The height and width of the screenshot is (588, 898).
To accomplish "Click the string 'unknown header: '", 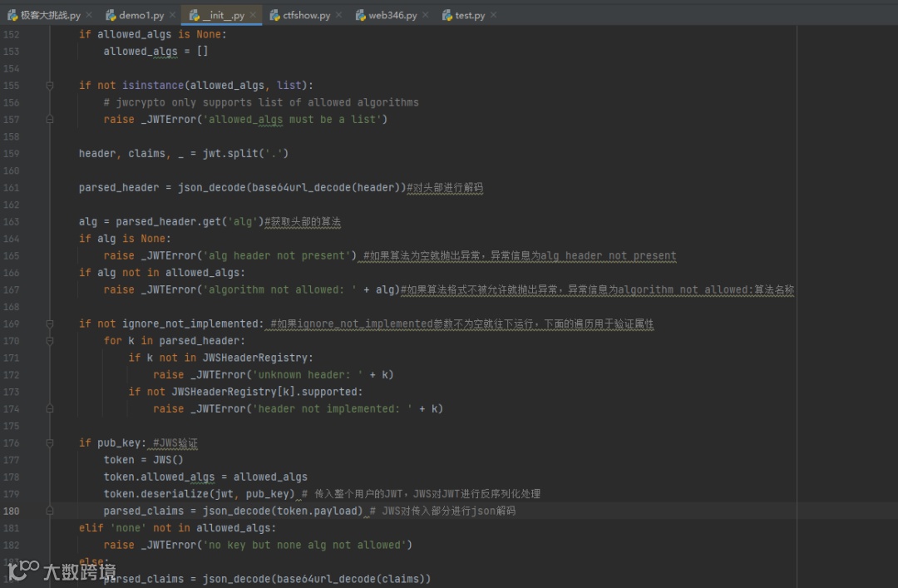I will 308,375.
